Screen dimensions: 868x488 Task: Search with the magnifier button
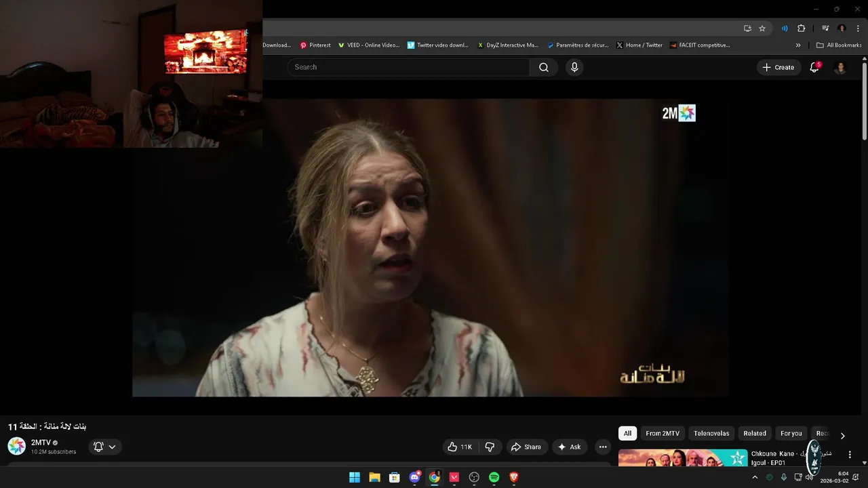543,67
